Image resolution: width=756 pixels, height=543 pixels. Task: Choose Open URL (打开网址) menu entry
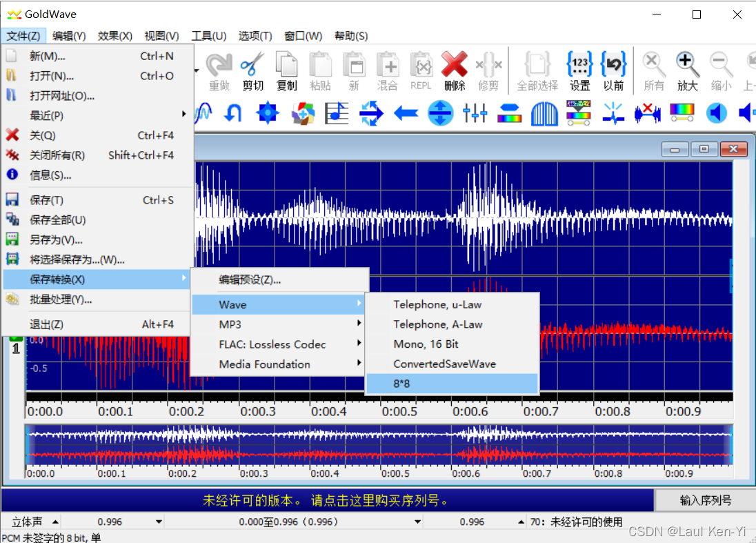(98, 95)
